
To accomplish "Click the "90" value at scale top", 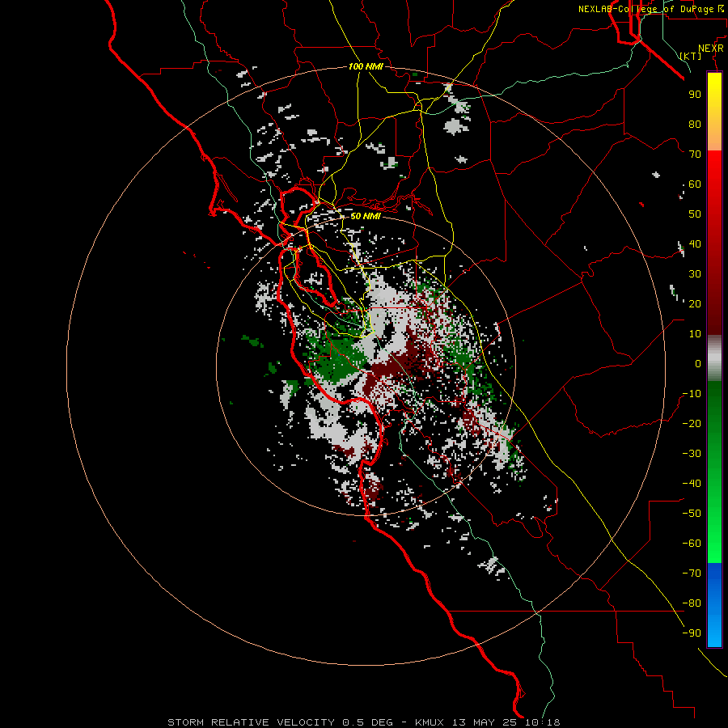I will 695,95.
